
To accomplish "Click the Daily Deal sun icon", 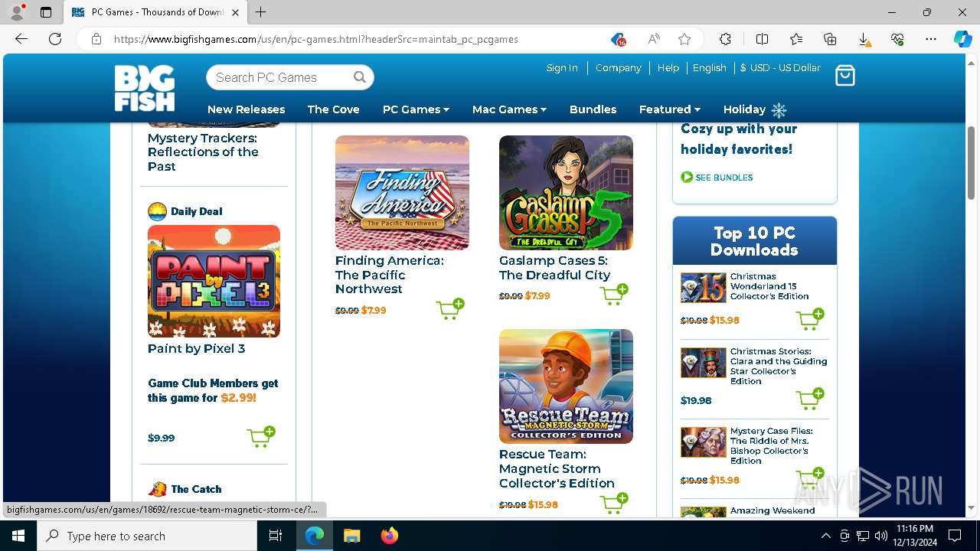I will click(x=157, y=211).
